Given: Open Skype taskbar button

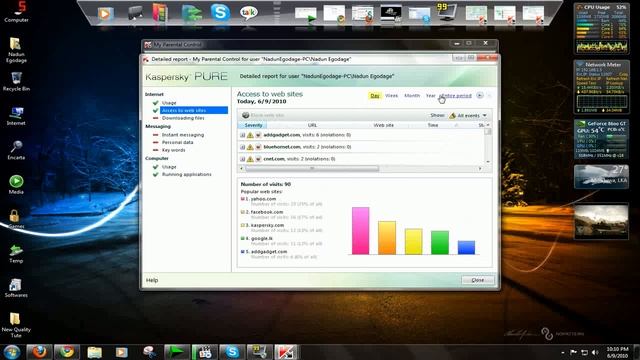Looking at the screenshot, I should click(x=232, y=351).
